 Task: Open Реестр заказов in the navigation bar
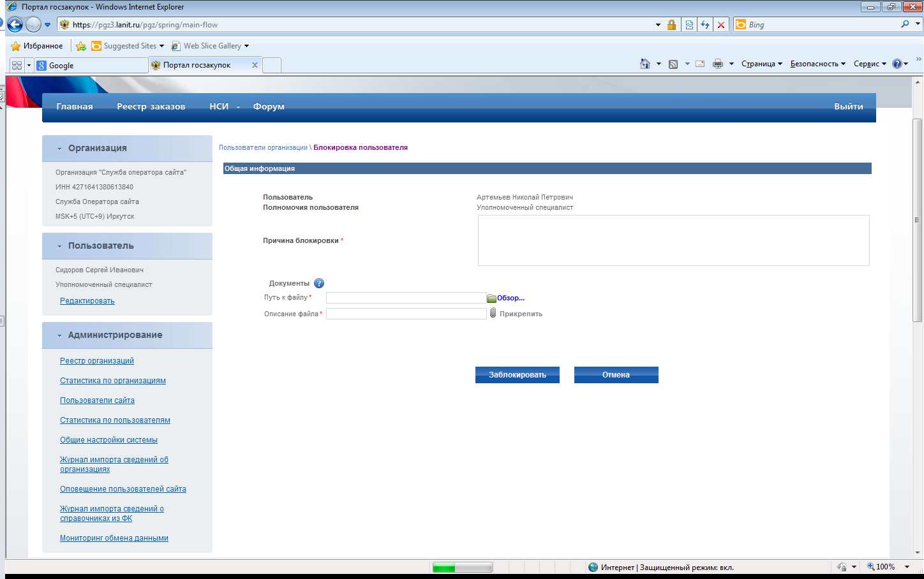click(x=151, y=106)
